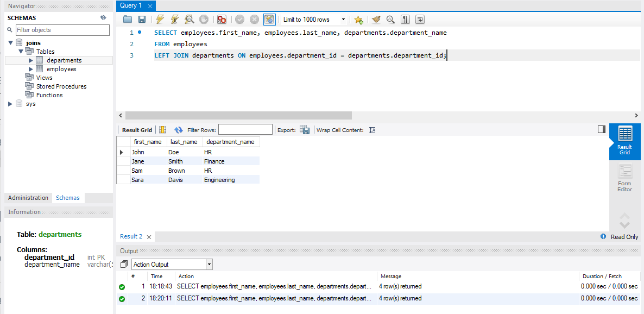644x314 pixels.
Task: Toggle invisible characters with pilcrow icon
Action: pyautogui.click(x=405, y=19)
